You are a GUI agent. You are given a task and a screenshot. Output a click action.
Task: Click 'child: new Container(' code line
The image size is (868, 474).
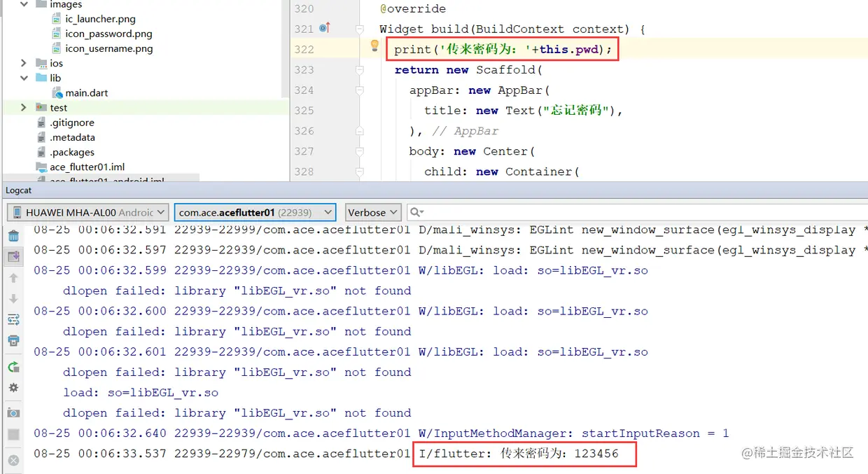coord(501,172)
